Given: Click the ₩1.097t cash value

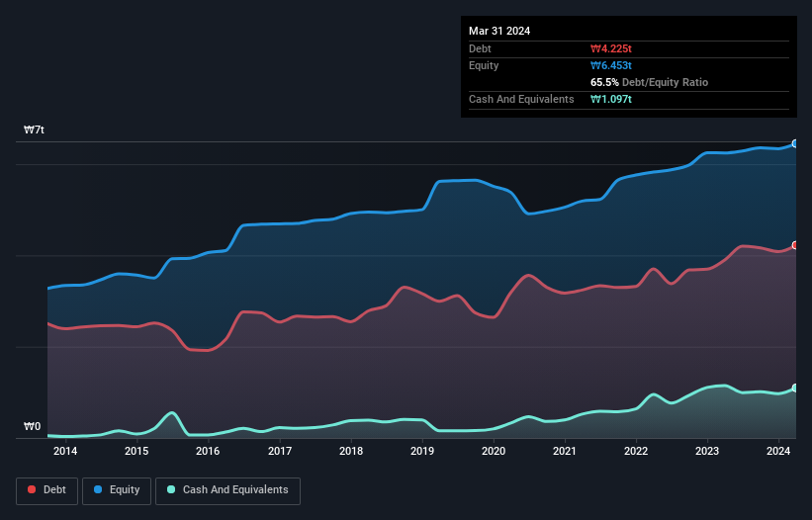Looking at the screenshot, I should [611, 99].
